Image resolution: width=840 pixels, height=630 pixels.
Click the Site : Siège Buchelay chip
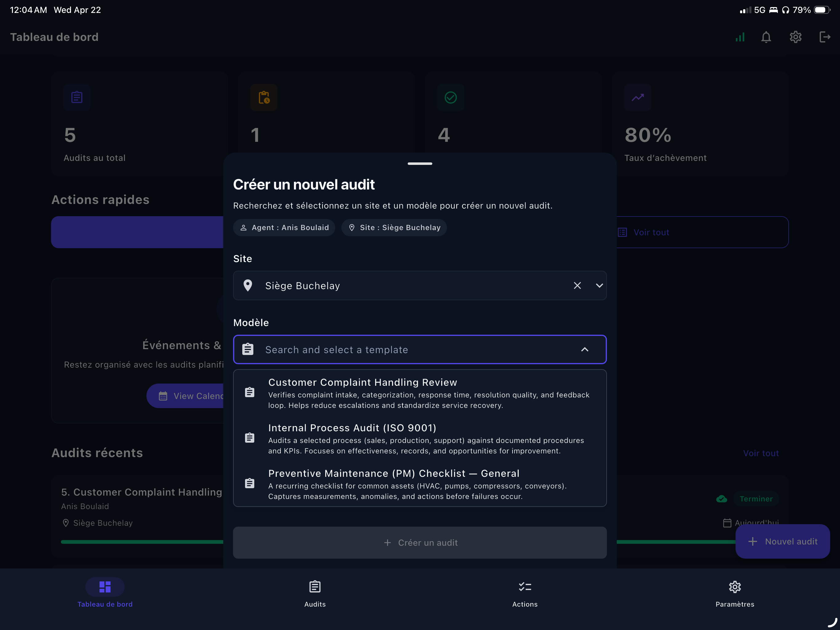point(394,228)
